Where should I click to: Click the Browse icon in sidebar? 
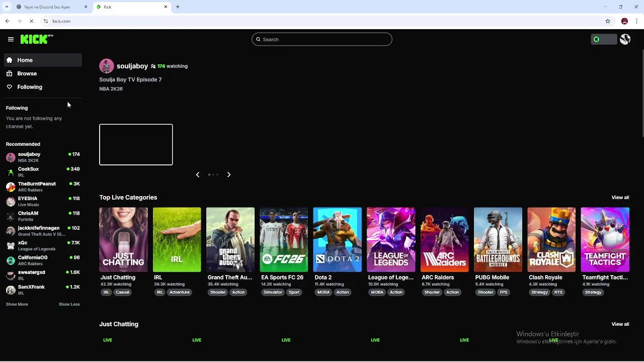coord(9,73)
